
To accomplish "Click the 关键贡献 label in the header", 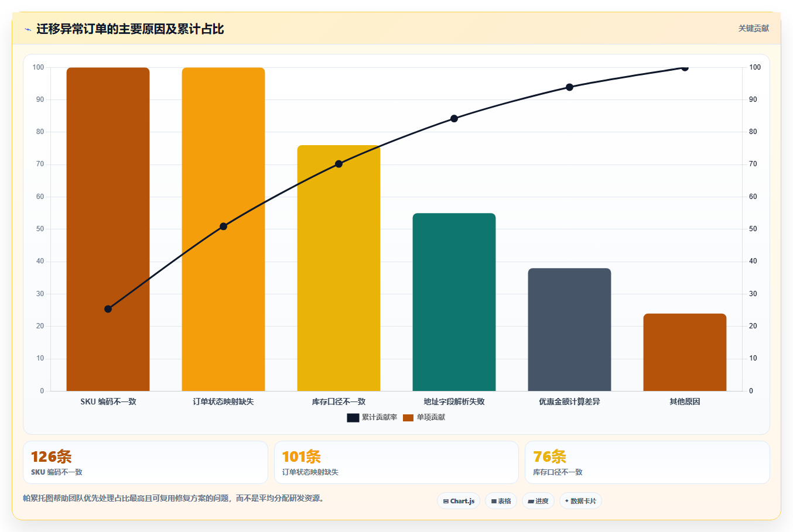I will pyautogui.click(x=753, y=28).
